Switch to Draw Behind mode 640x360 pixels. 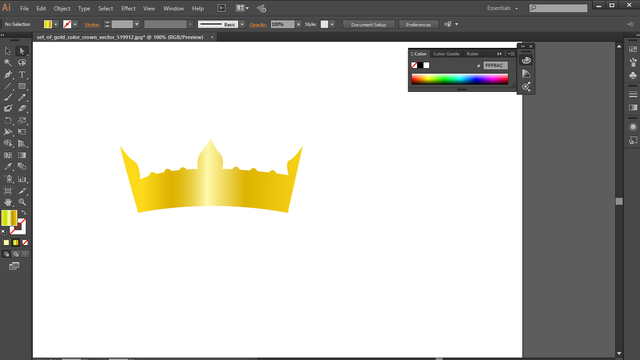pyautogui.click(x=16, y=254)
